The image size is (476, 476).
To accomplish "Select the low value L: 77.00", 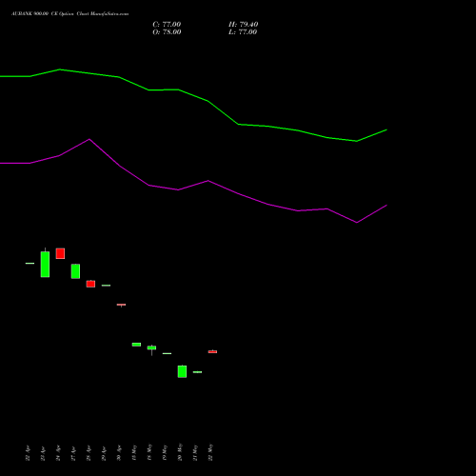I will 243,32.
